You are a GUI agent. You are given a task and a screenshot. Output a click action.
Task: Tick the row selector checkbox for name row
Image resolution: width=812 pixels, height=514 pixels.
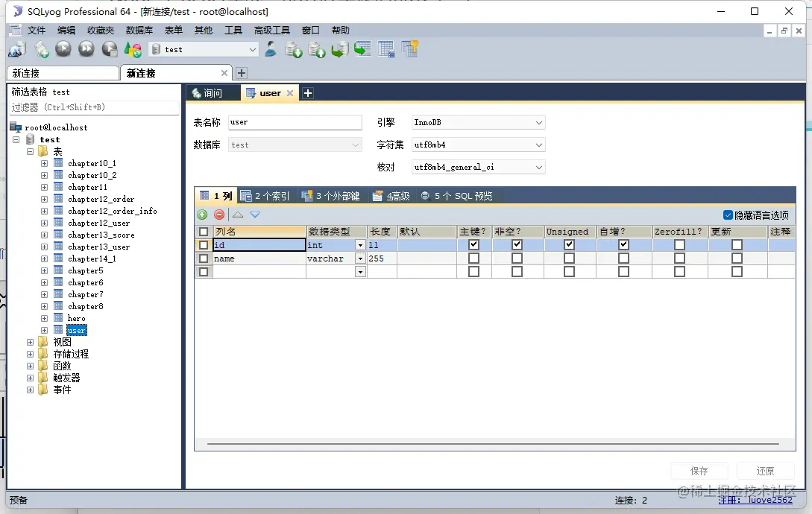[x=204, y=258]
